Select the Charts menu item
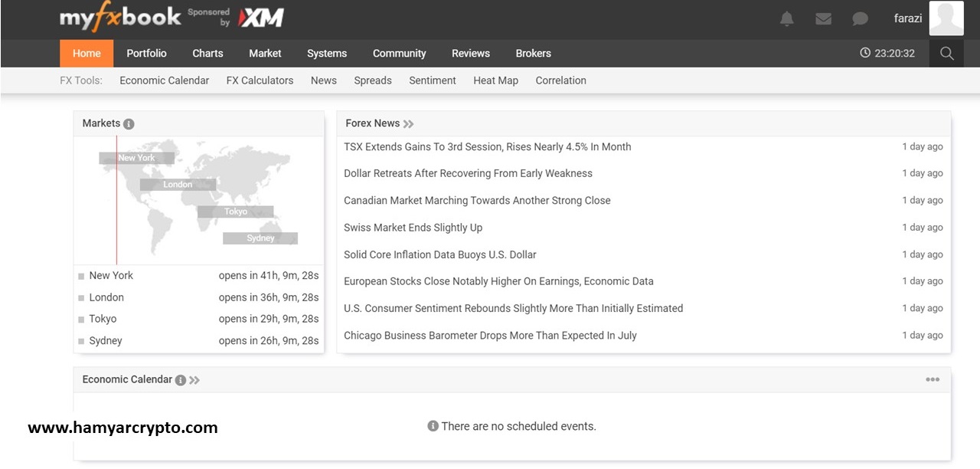This screenshot has width=980, height=469. click(x=207, y=54)
